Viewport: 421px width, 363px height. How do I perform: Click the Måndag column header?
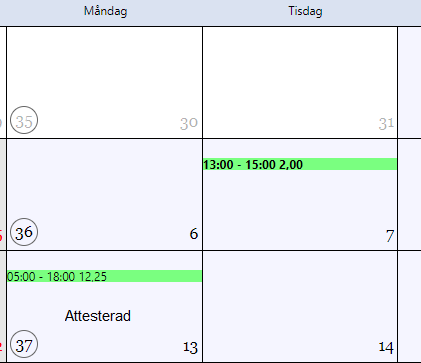(105, 11)
